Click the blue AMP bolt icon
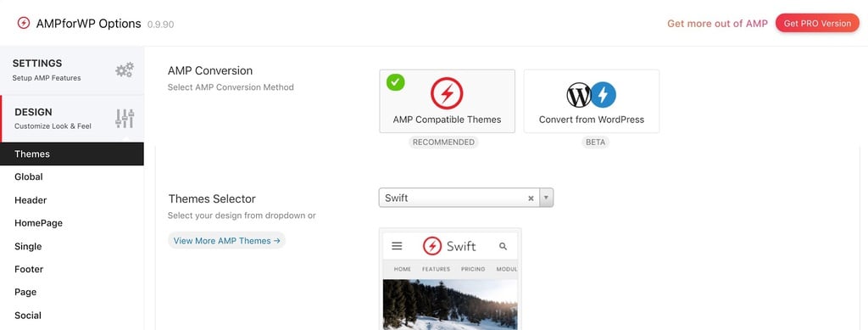868x330 pixels. (x=604, y=95)
